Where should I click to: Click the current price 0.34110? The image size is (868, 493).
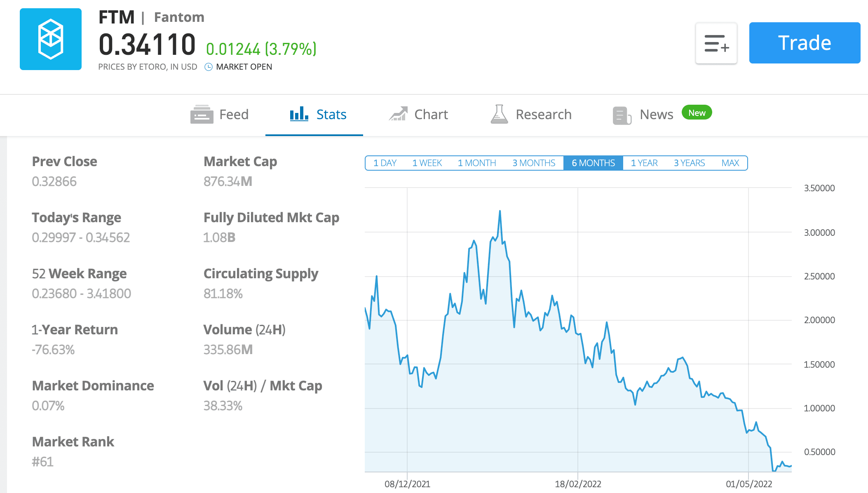(x=147, y=45)
